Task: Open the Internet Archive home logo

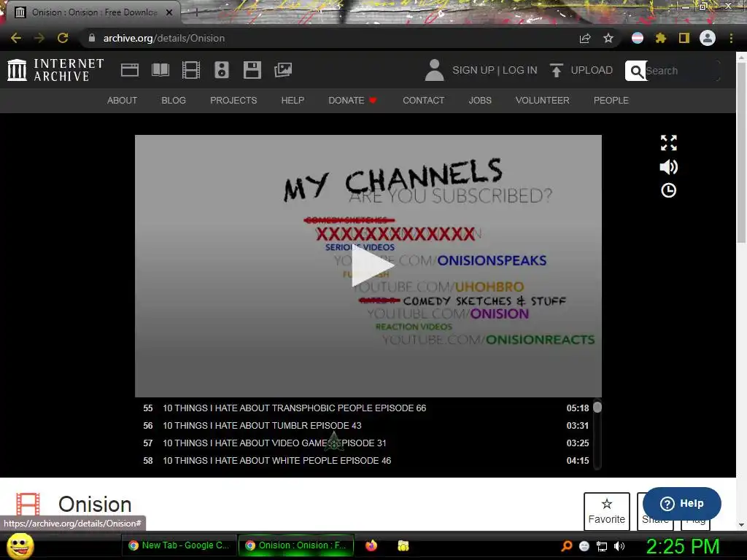Action: tap(55, 70)
